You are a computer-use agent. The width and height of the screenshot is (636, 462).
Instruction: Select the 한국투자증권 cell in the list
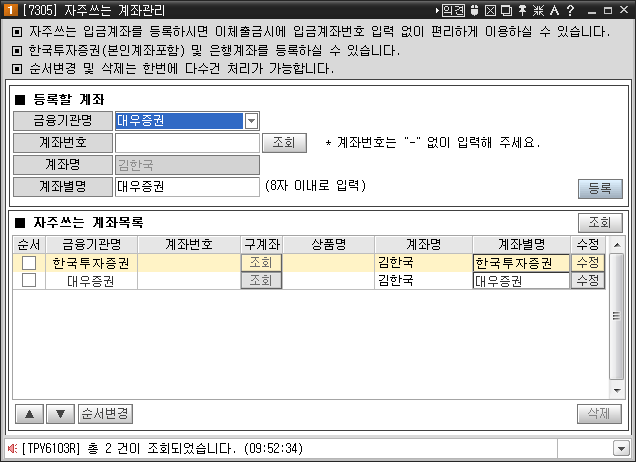pyautogui.click(x=91, y=263)
